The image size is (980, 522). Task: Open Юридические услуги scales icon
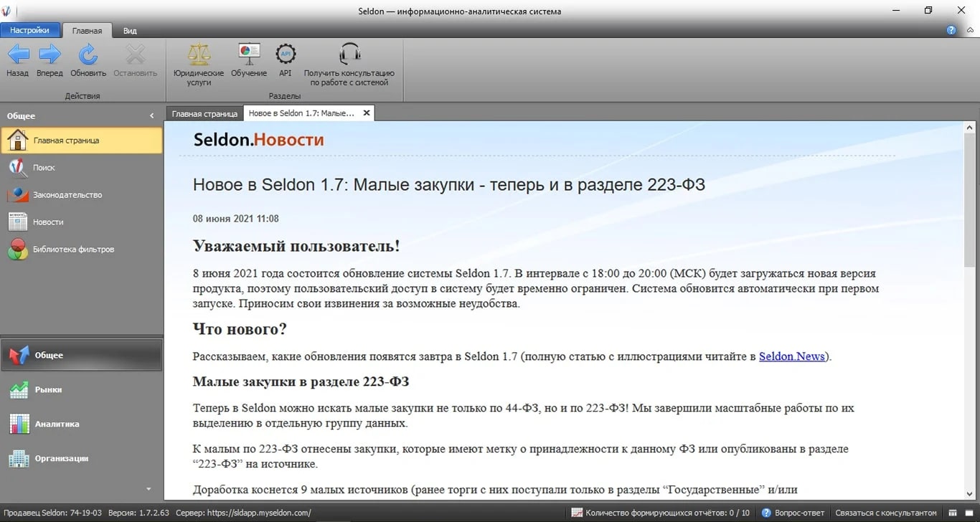pyautogui.click(x=199, y=54)
